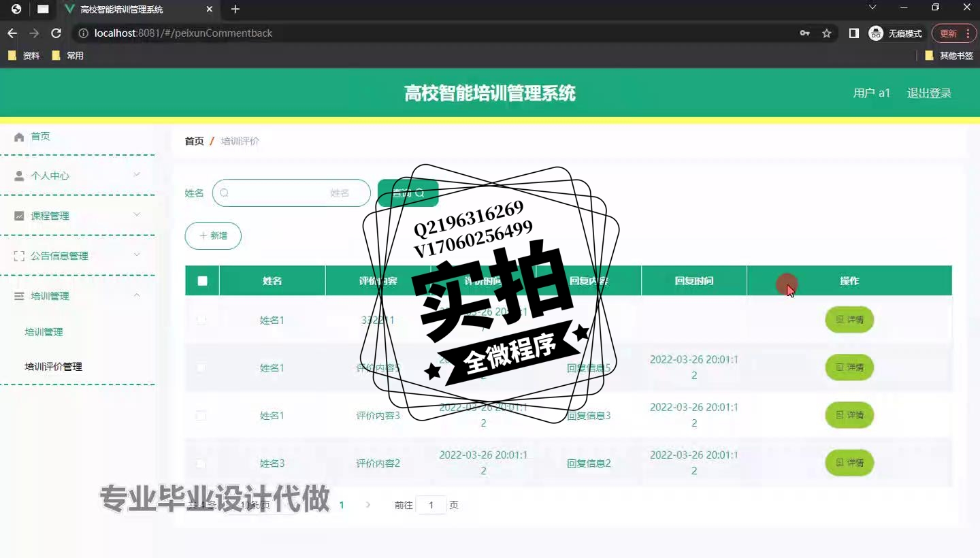Click 退出登录 to log out
The width and height of the screenshot is (980, 558).
tap(929, 93)
